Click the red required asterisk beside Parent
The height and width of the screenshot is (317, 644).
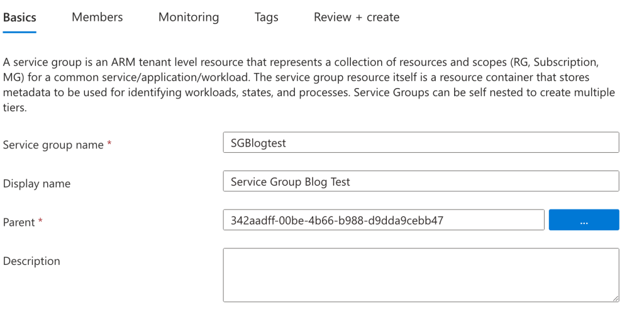click(40, 221)
